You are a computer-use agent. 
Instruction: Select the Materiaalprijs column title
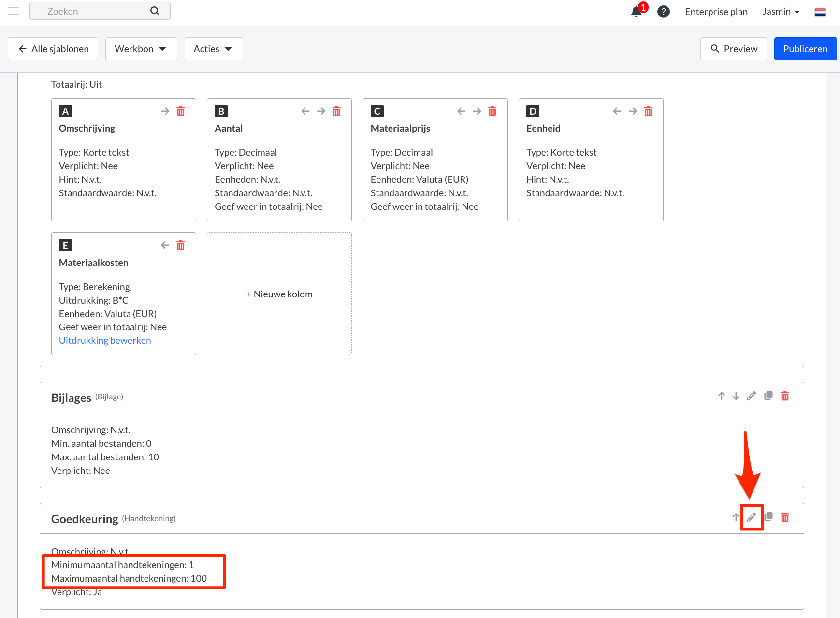click(x=400, y=128)
